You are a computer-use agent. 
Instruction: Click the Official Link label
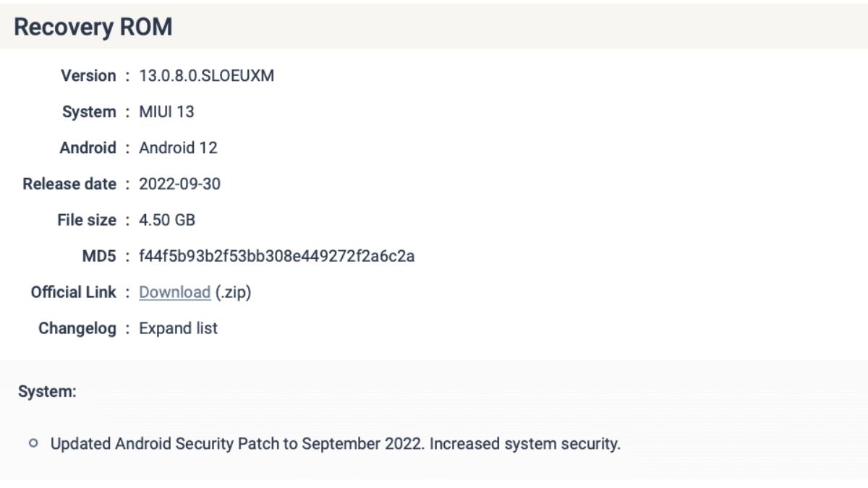point(73,293)
